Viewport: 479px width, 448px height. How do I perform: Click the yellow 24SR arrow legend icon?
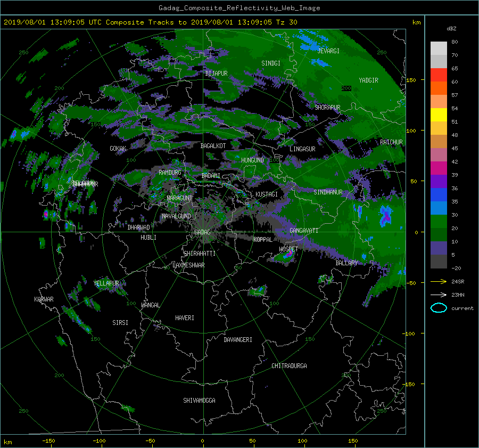(439, 282)
